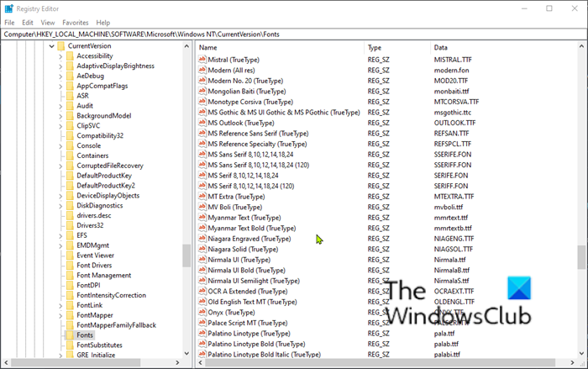Click the folder icon of the Console key
The image size is (588, 369).
tap(70, 145)
